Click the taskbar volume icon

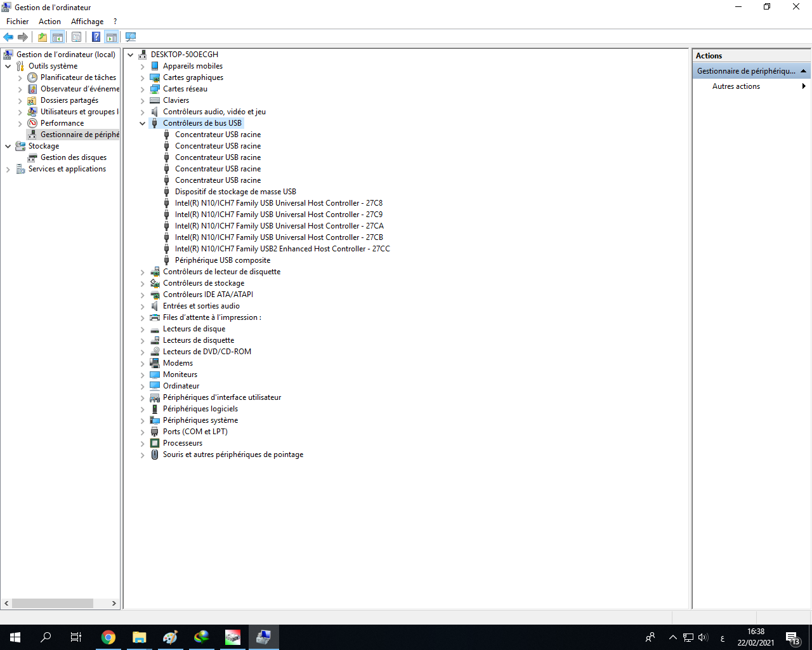tap(703, 637)
